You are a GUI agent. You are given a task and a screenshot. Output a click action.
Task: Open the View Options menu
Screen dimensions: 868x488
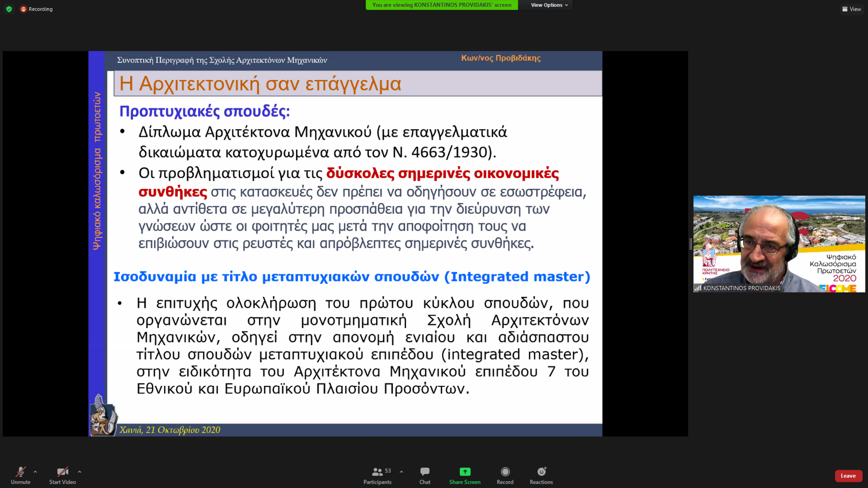pos(549,5)
